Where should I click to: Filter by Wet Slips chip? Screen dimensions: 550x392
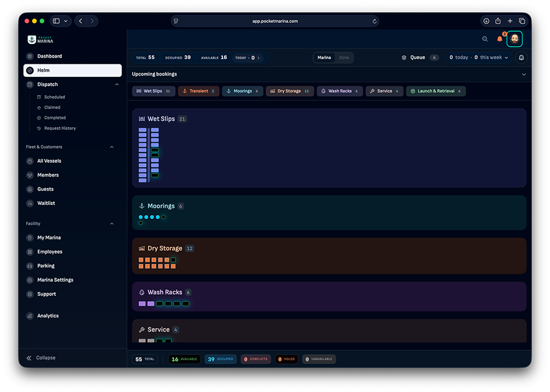click(x=153, y=91)
